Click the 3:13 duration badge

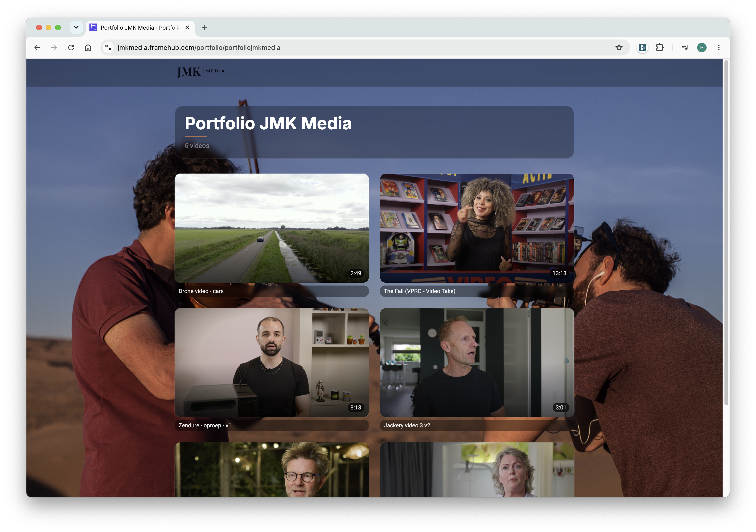coord(356,408)
